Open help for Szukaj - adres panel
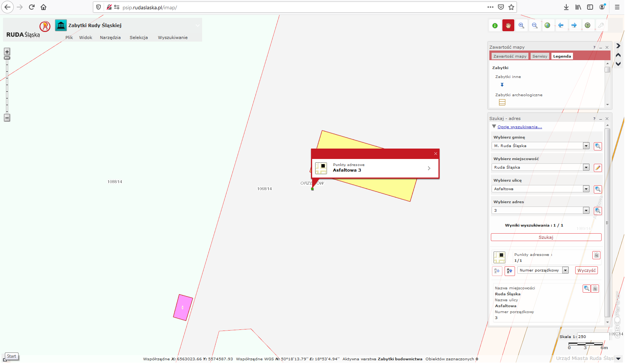The width and height of the screenshot is (625, 364). click(x=594, y=118)
